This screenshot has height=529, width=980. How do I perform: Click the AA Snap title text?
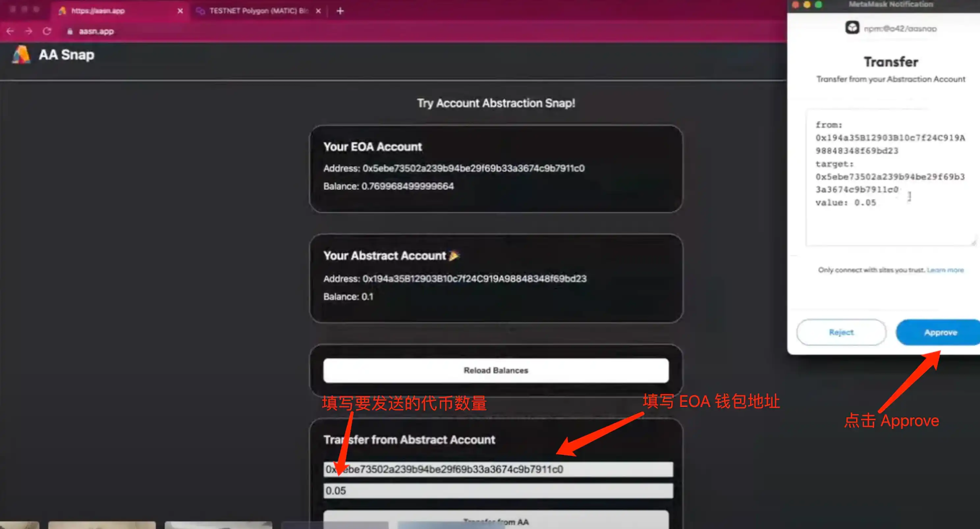coord(67,55)
